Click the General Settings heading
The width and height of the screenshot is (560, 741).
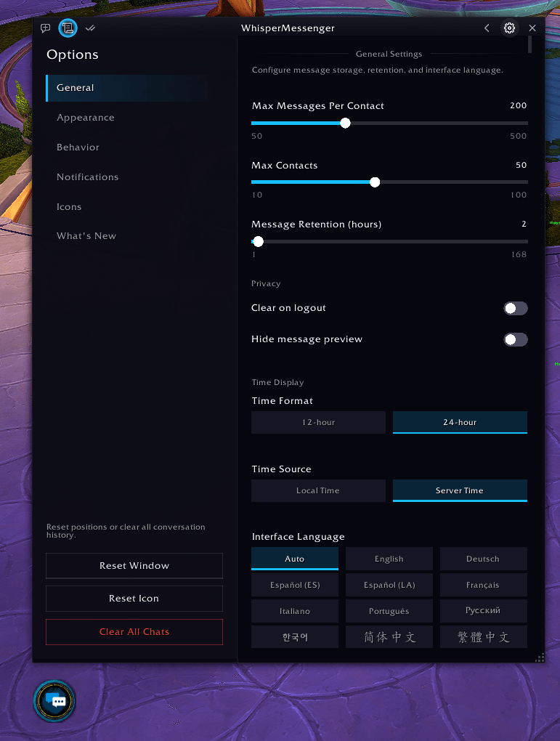click(x=389, y=54)
